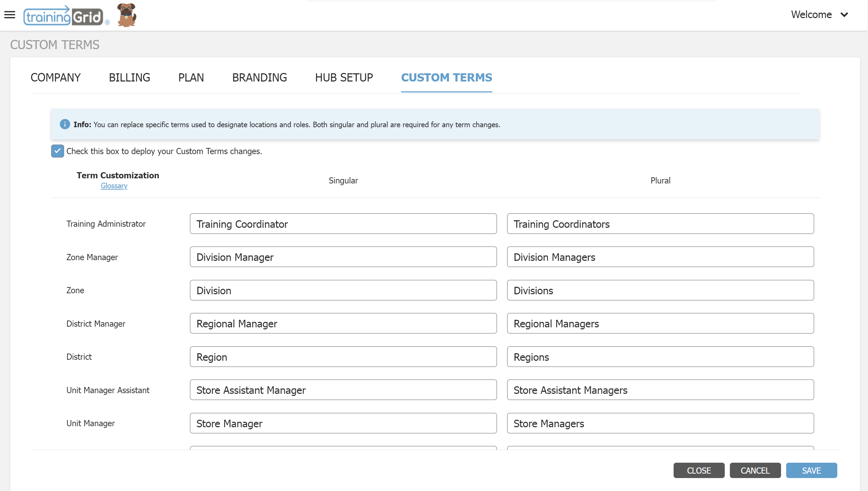Focus the Region singular input

[343, 357]
